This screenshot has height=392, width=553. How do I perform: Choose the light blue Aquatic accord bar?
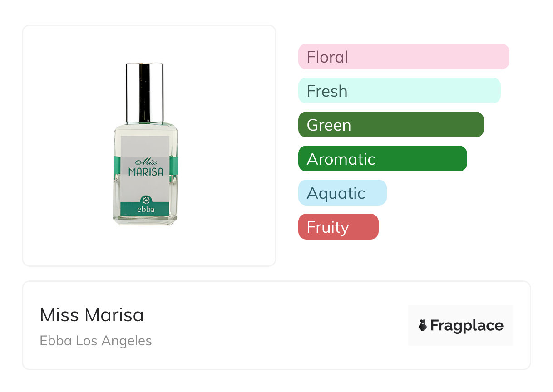pyautogui.click(x=342, y=193)
